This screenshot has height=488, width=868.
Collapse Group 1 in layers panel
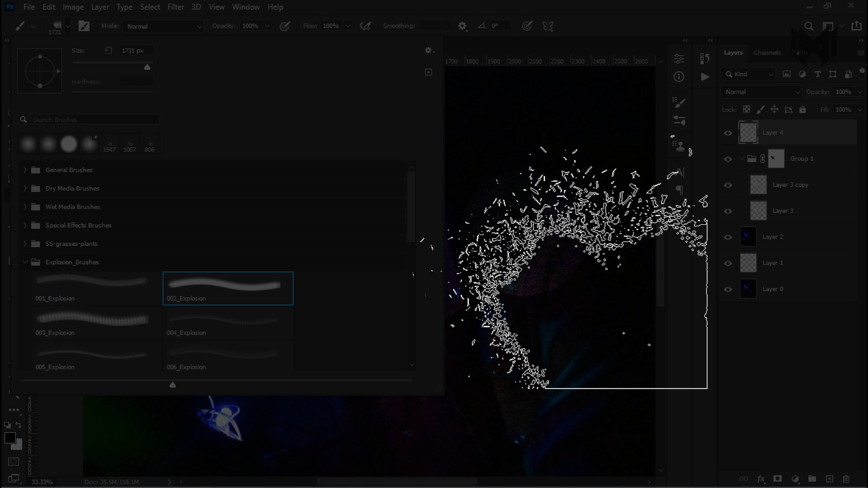[x=742, y=159]
